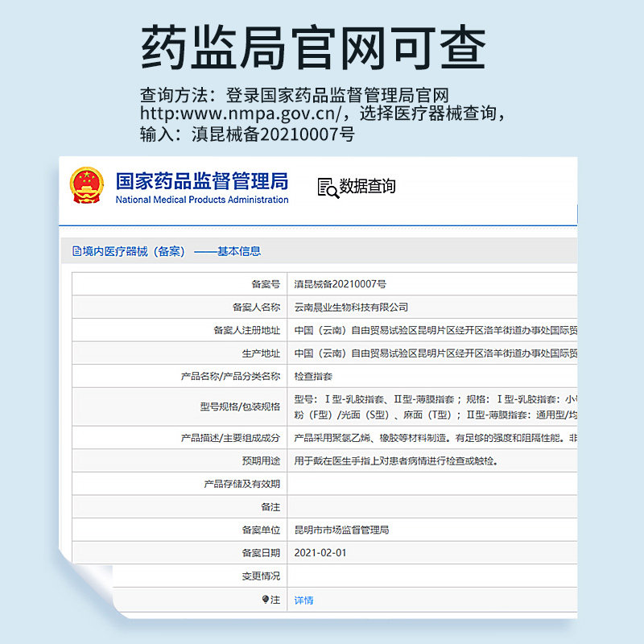Click the bullet icon beside 注

click(265, 600)
